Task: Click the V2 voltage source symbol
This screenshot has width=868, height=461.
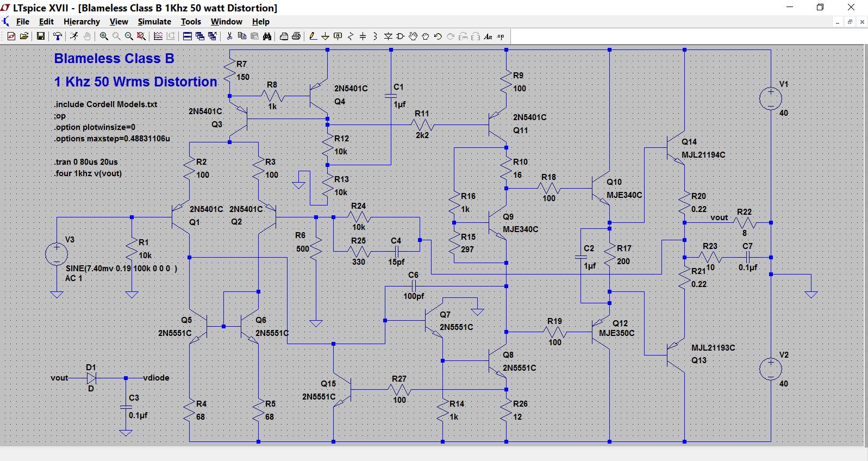Action: pyautogui.click(x=771, y=370)
